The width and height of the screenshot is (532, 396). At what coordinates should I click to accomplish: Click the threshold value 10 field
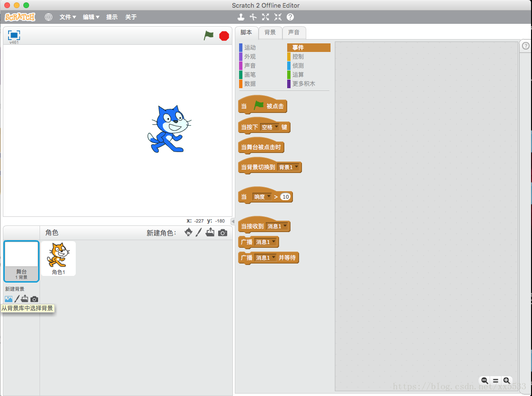[x=286, y=197]
